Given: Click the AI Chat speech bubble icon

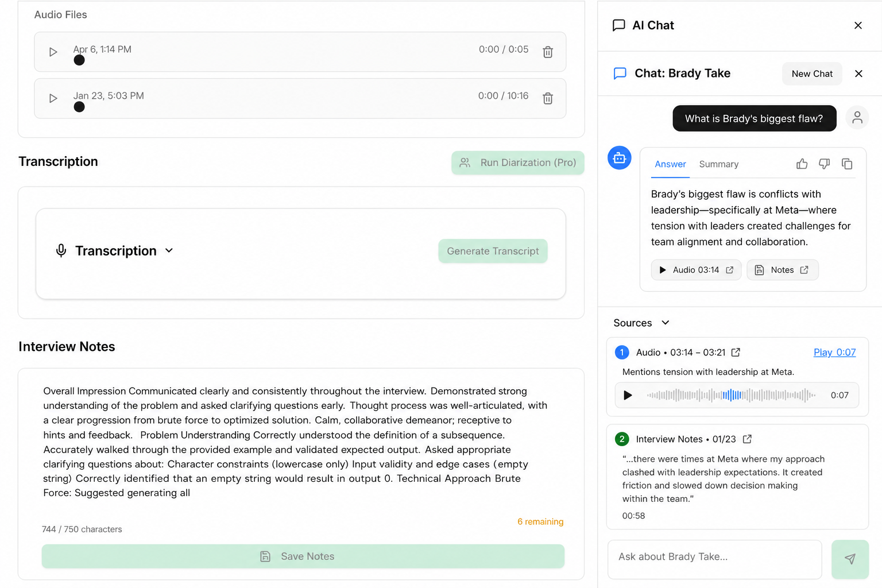Looking at the screenshot, I should 619,25.
